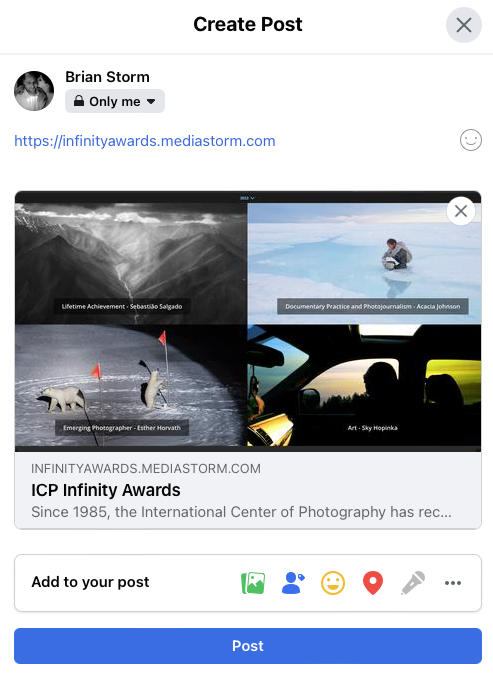Tag people with the blue person icon

(x=293, y=583)
